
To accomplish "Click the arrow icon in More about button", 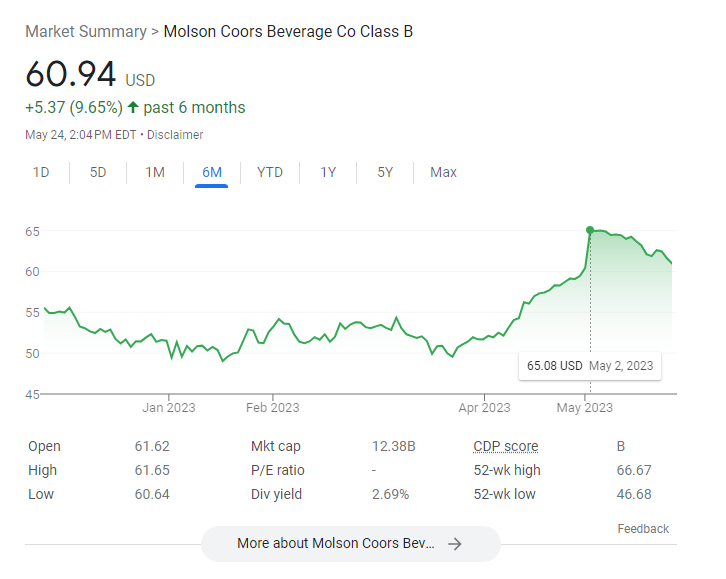I will [x=455, y=544].
